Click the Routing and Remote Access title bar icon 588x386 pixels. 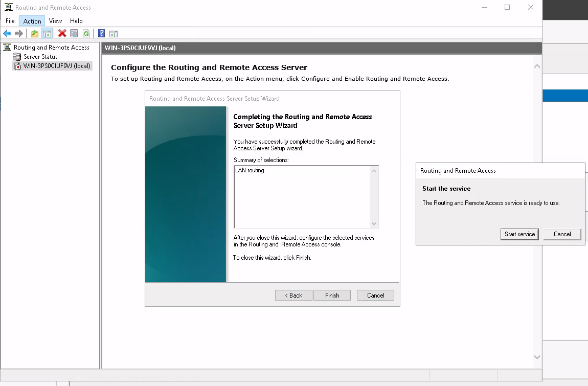pos(8,7)
